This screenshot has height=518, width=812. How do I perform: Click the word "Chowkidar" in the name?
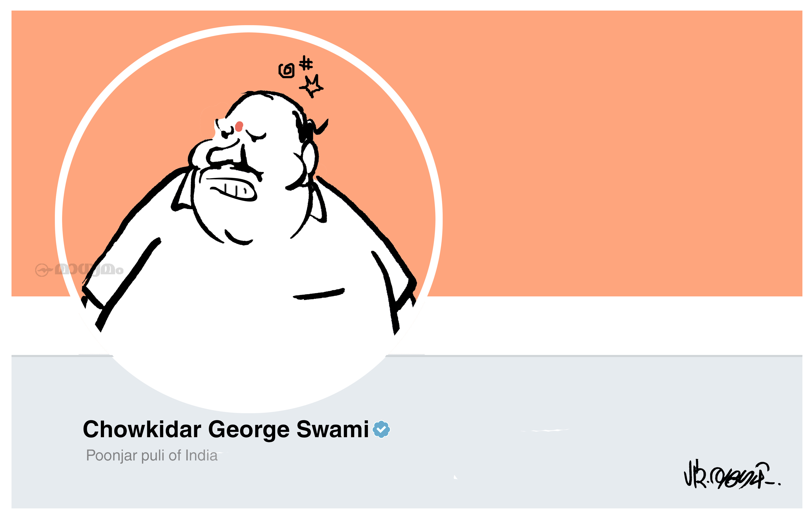[142, 429]
